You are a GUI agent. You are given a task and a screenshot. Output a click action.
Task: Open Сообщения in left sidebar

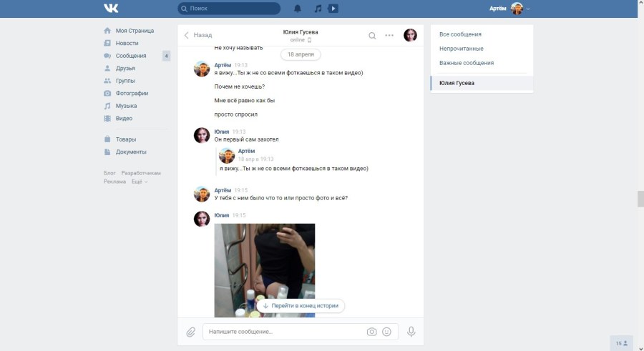tap(130, 56)
